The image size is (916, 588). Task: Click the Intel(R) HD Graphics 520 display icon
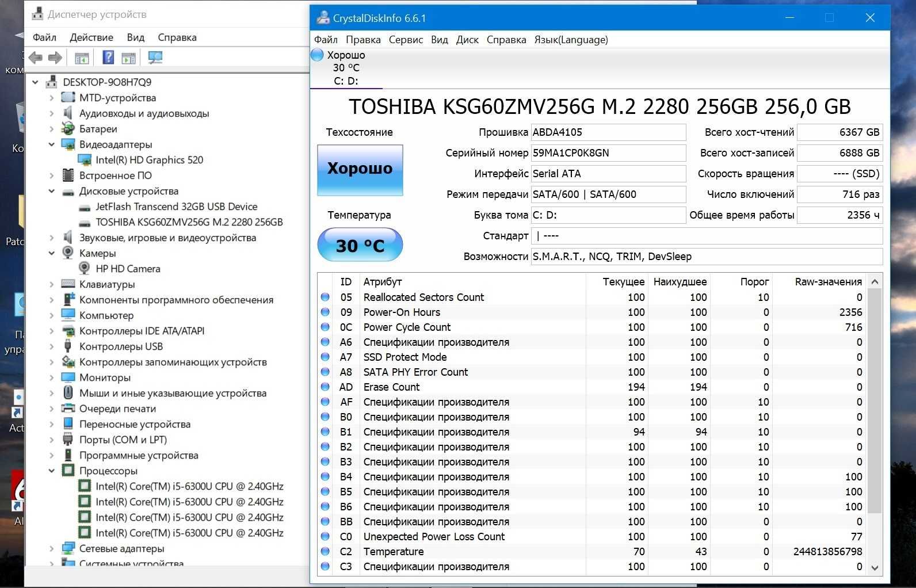[x=85, y=160]
